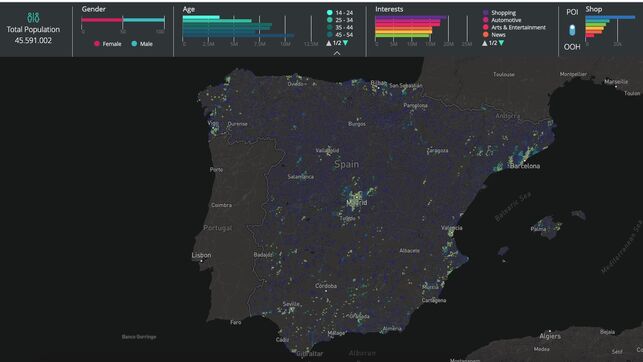
Task: Click the Faro map label
Action: click(x=236, y=323)
